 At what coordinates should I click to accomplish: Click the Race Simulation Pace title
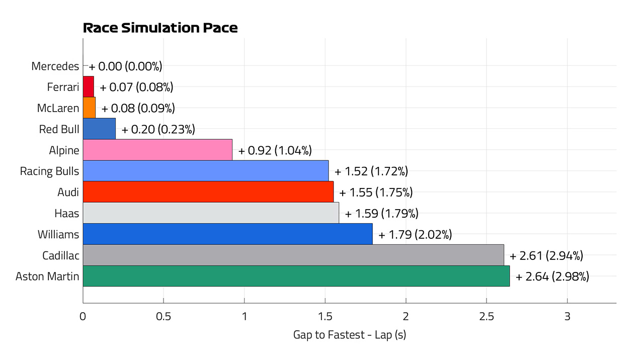pyautogui.click(x=160, y=28)
